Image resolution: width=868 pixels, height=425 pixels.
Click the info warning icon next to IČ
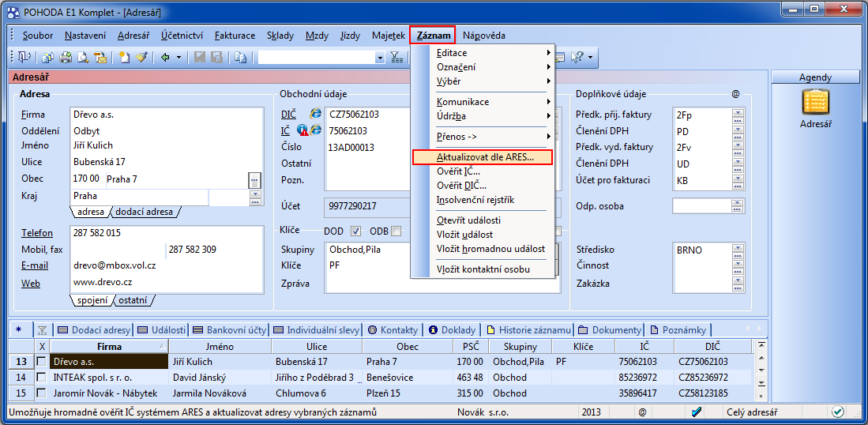click(302, 130)
